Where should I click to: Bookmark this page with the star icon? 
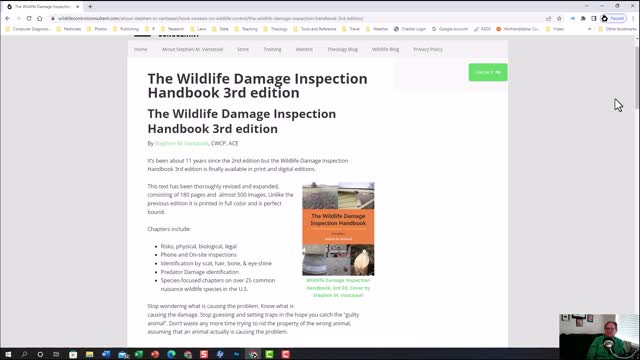coord(559,18)
